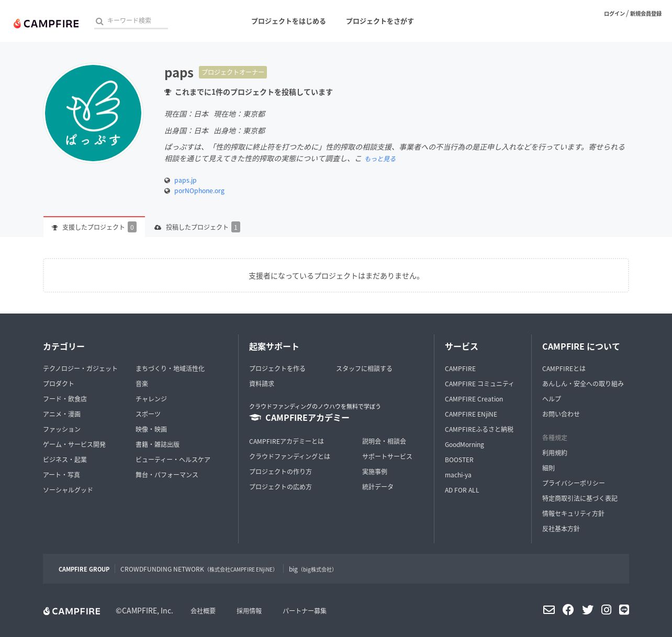The height and width of the screenshot is (637, 672).
Task: Open あんしん・安全への取り組み link
Action: pyautogui.click(x=583, y=384)
